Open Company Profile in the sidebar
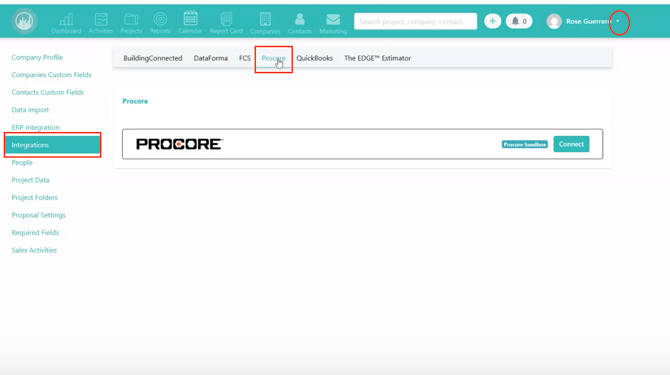This screenshot has height=375, width=670. [x=37, y=57]
